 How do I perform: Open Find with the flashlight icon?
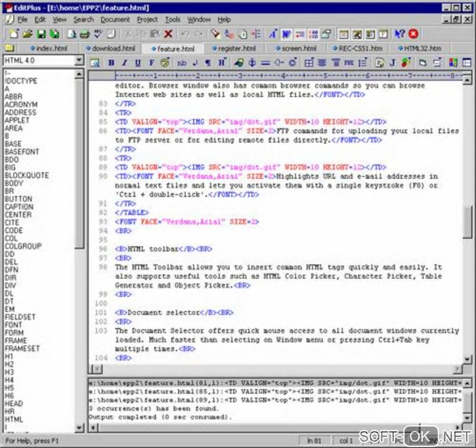click(x=215, y=34)
